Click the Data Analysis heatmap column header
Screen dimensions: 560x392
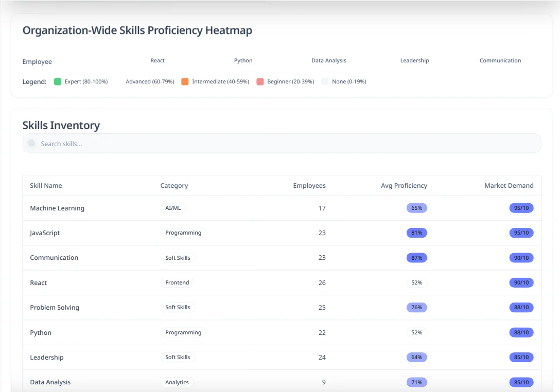click(x=329, y=60)
